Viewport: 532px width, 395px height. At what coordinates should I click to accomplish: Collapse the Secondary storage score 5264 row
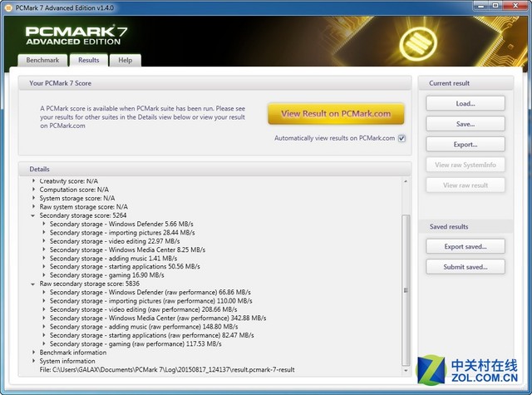pos(33,215)
